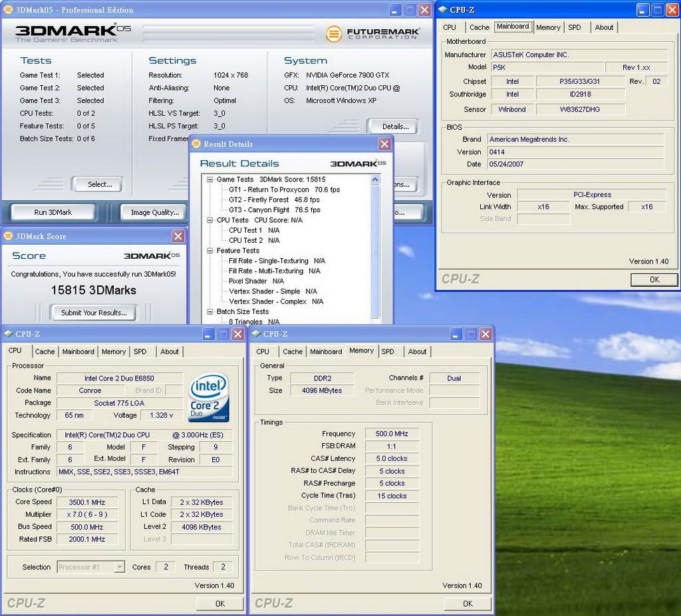Click the Rated FSB 2000.1 MHz value
The height and width of the screenshot is (616, 681).
87,539
